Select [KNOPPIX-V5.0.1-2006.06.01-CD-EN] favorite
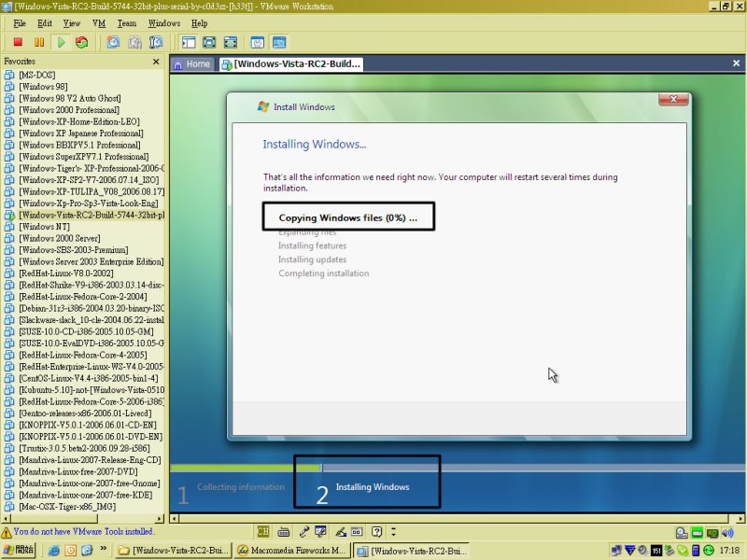 pos(87,425)
